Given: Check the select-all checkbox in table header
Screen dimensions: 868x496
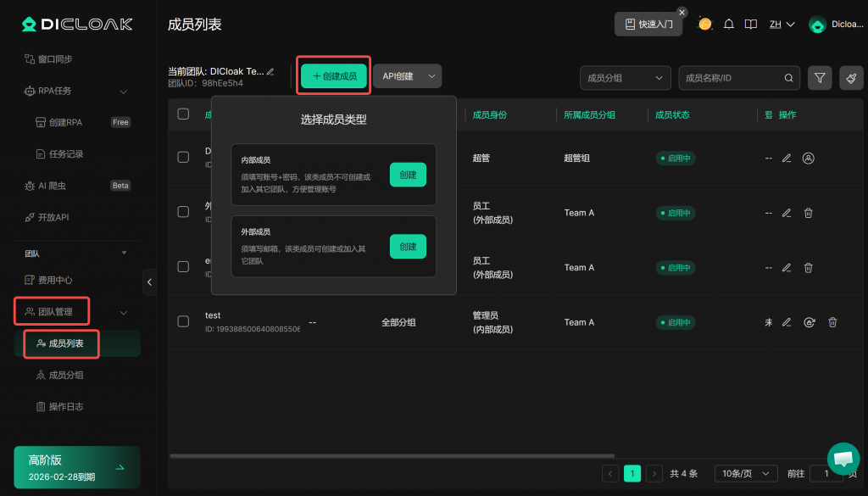Looking at the screenshot, I should point(183,114).
